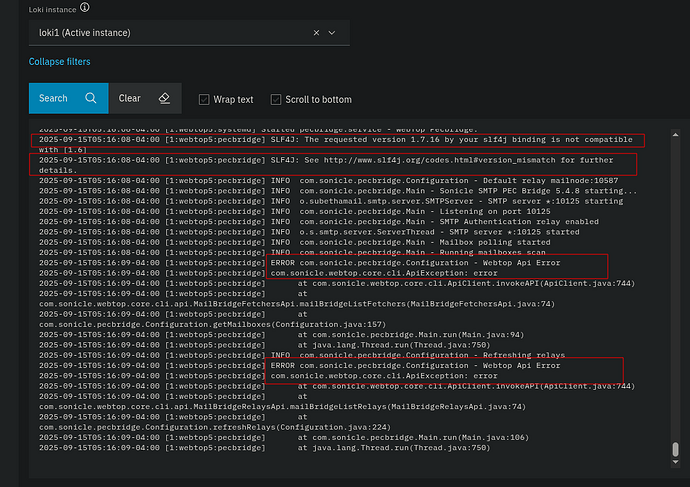
Task: Click the magnifier icon in the Search button
Action: point(91,98)
